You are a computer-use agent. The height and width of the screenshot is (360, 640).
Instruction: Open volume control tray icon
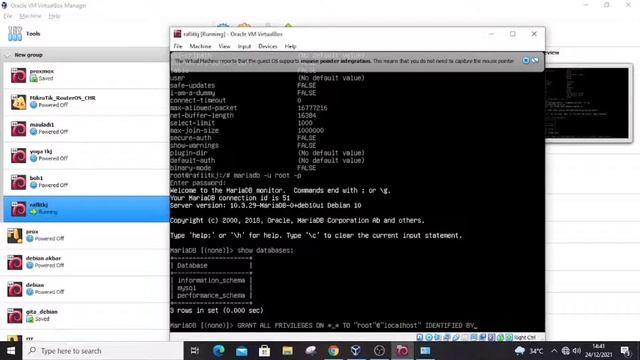click(576, 351)
